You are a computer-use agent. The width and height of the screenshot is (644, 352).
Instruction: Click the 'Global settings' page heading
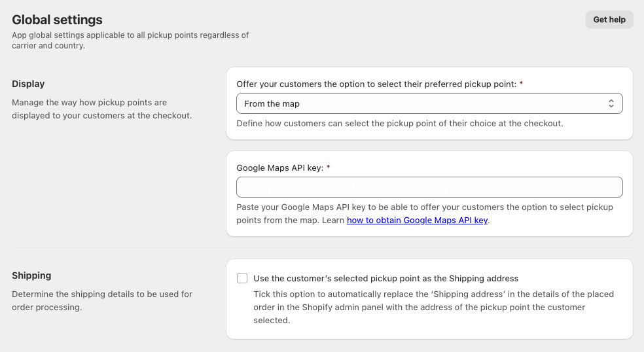coord(57,20)
